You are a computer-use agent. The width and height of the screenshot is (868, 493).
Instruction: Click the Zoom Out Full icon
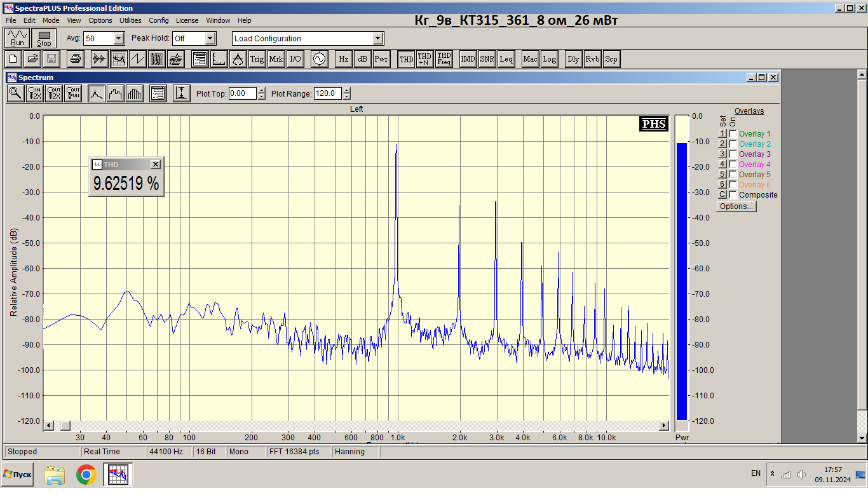click(73, 93)
